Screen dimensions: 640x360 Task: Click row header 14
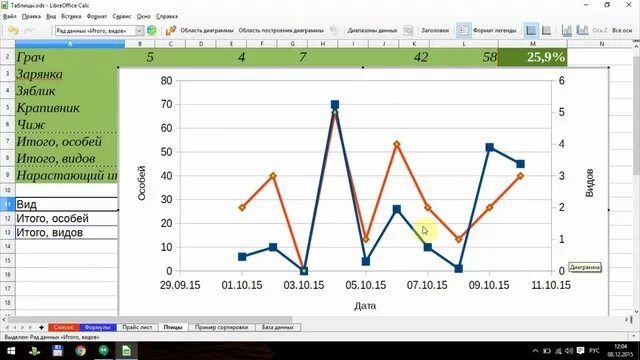pos(7,247)
